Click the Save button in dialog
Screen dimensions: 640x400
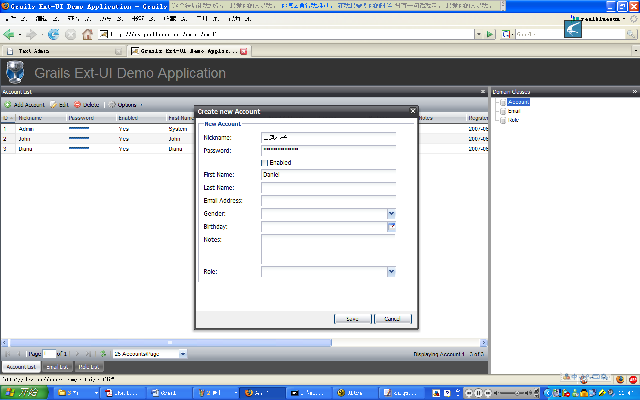[352, 319]
